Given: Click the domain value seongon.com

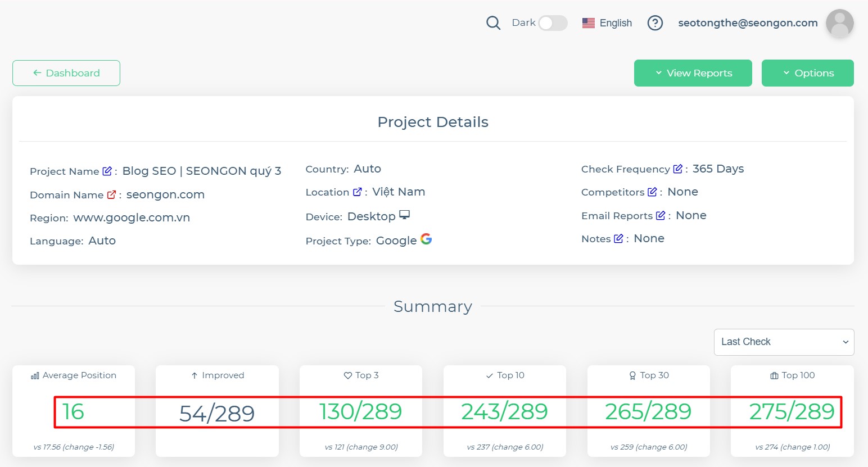Looking at the screenshot, I should click(x=165, y=194).
